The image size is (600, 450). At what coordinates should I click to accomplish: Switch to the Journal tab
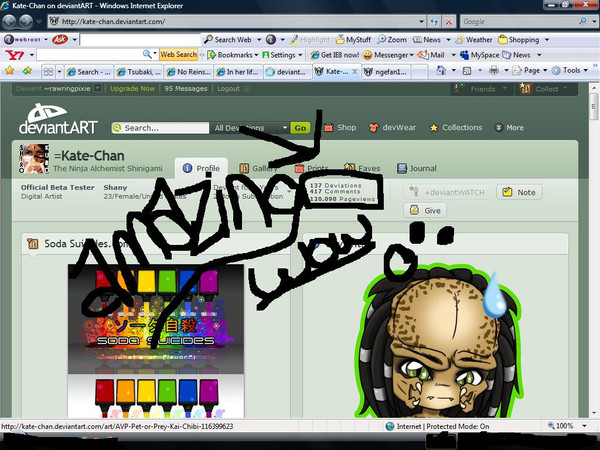pos(417,168)
